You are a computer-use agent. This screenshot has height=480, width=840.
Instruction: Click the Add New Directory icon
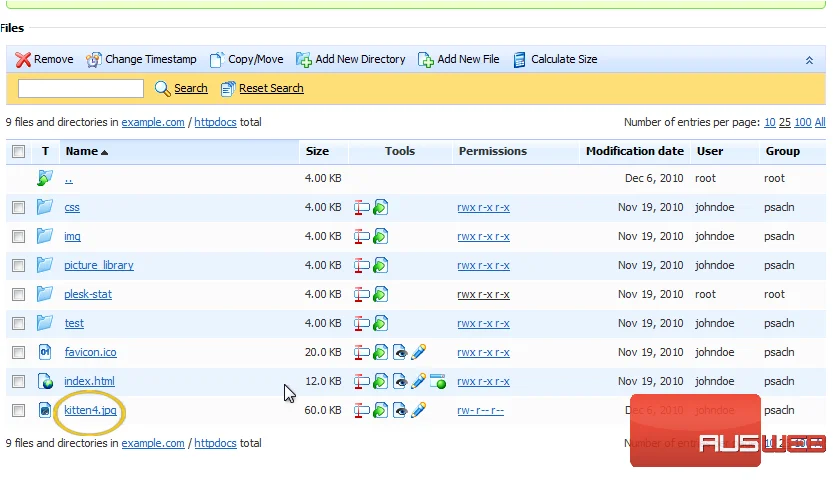click(x=304, y=59)
